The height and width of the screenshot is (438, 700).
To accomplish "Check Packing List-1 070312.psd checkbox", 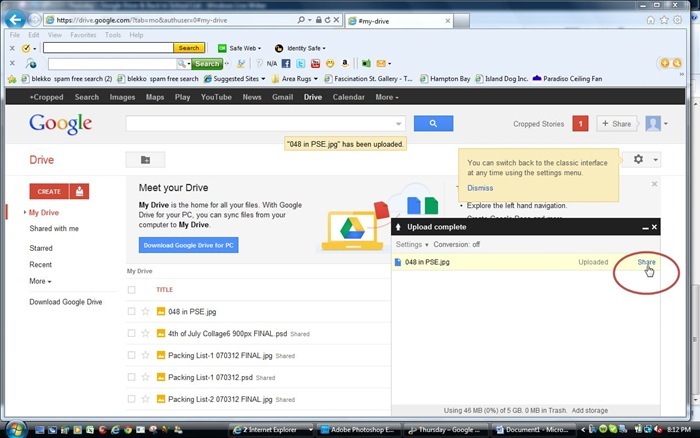I will [131, 377].
